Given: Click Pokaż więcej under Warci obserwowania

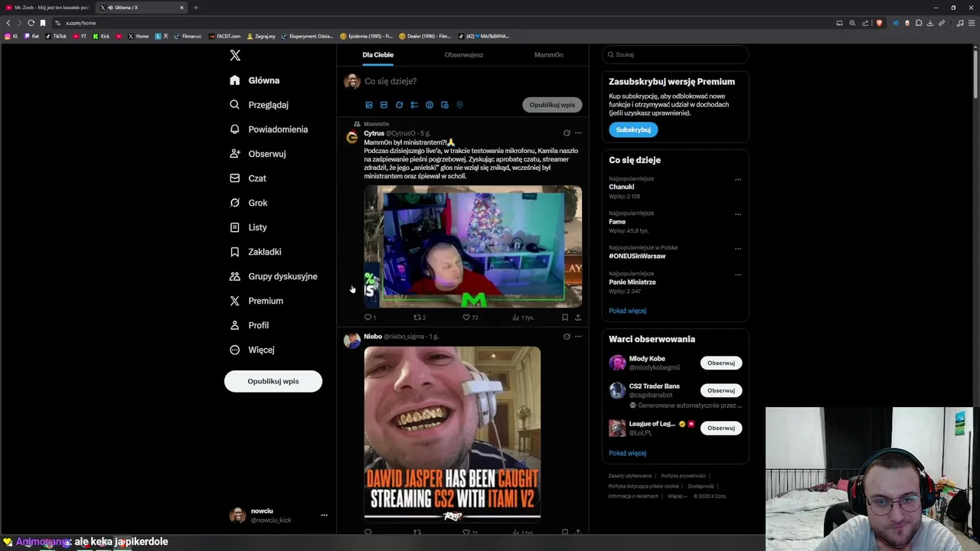Looking at the screenshot, I should [x=627, y=453].
